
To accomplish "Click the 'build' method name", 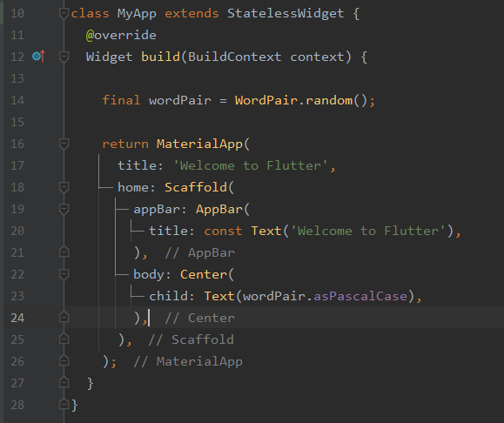I will (161, 57).
